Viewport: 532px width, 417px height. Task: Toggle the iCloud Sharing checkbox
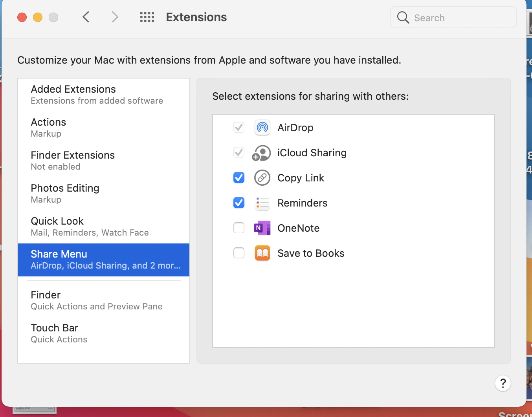(239, 152)
